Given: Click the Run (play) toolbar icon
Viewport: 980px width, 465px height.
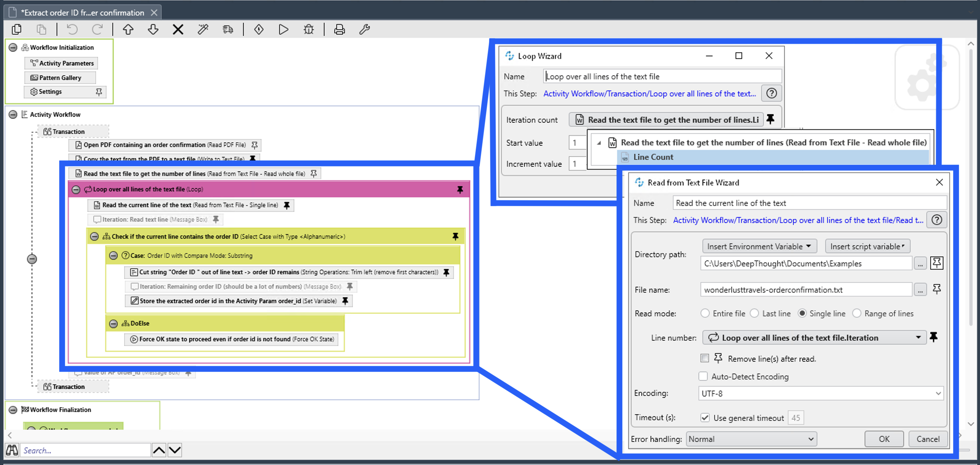Looking at the screenshot, I should tap(283, 29).
